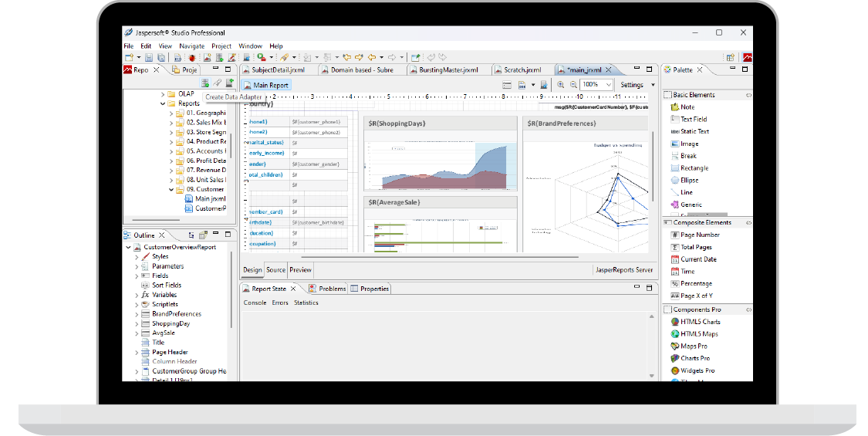Click the yellow back arrow toolbar icon
The image size is (868, 436).
[371, 58]
